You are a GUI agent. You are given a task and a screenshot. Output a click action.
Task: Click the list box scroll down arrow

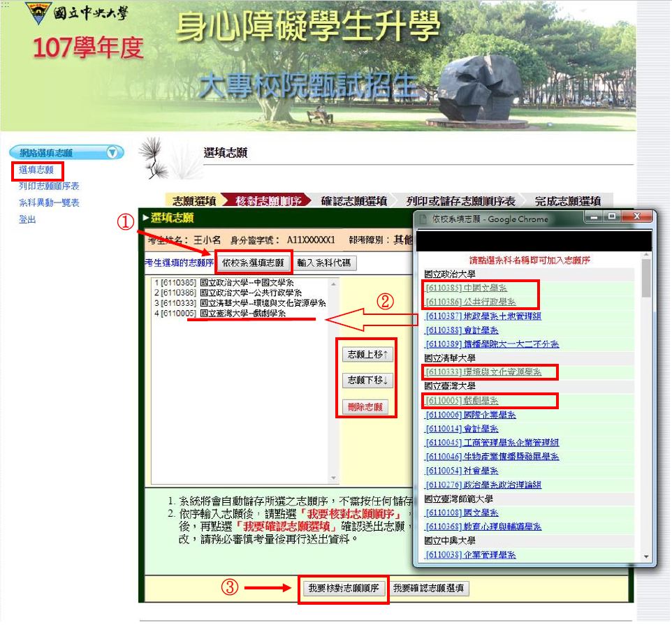click(x=333, y=478)
